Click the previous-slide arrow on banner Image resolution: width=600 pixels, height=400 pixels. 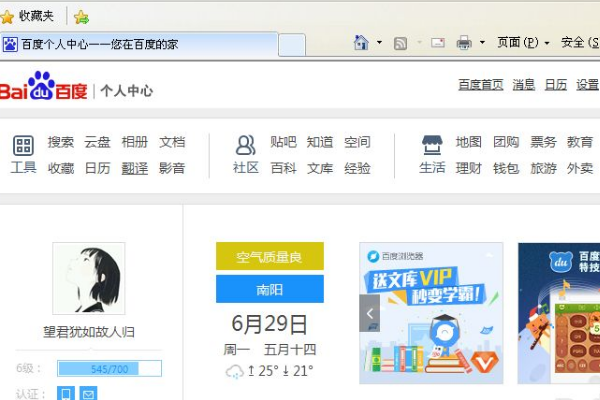point(370,313)
